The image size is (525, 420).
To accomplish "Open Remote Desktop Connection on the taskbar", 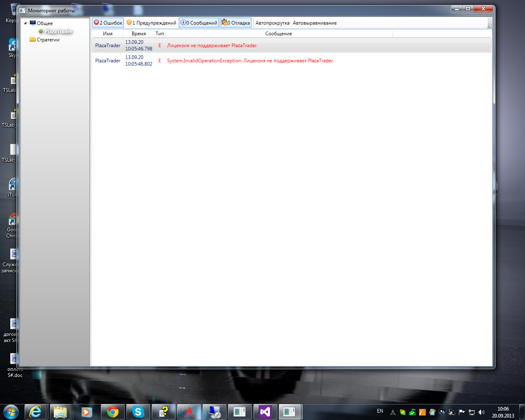I will click(214, 412).
